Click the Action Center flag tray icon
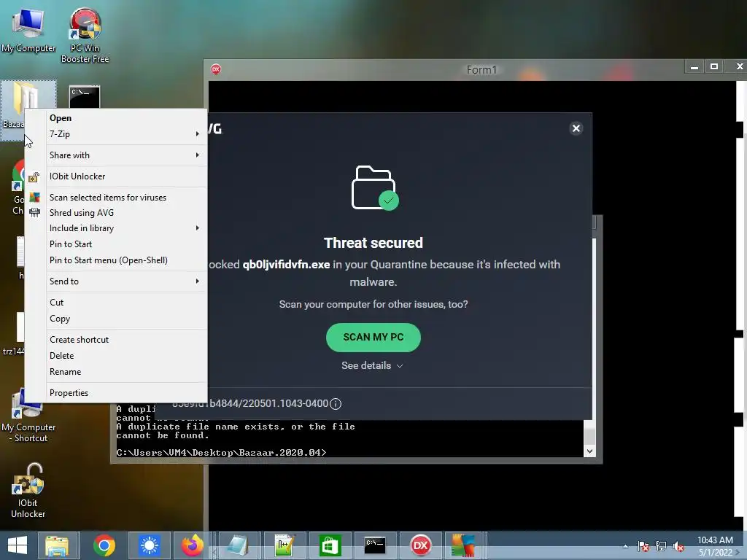Image resolution: width=747 pixels, height=560 pixels. (x=643, y=546)
